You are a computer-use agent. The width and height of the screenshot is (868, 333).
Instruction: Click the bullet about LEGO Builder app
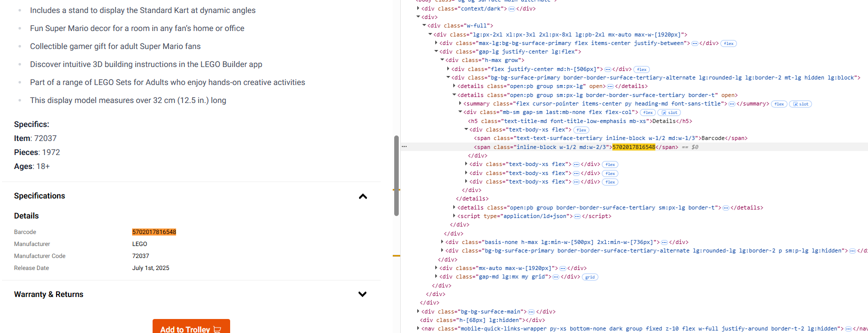[146, 64]
